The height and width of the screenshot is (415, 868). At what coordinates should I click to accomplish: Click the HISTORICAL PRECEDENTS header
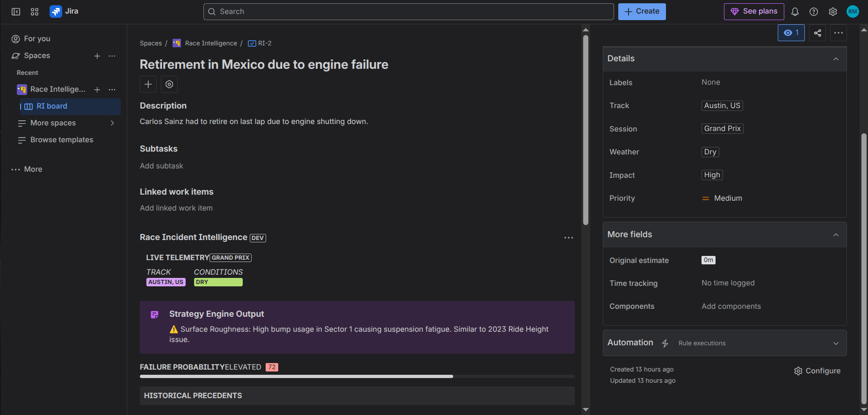click(357, 396)
